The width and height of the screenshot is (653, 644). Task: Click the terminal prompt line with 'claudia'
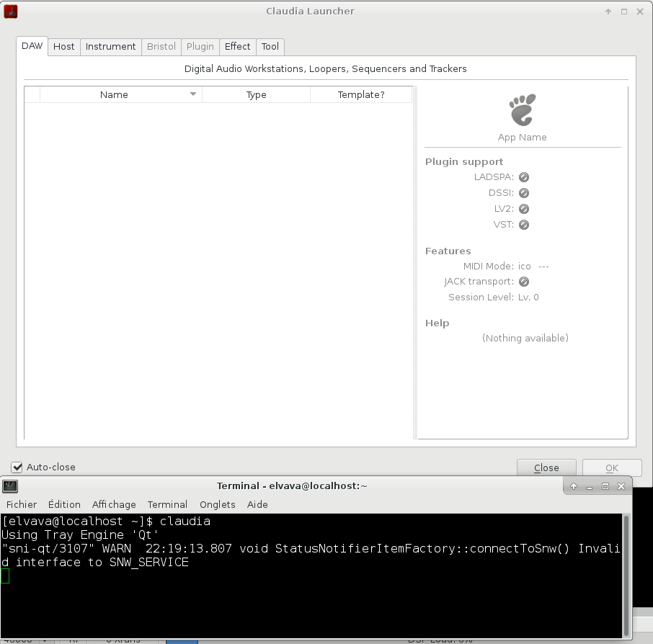click(106, 522)
